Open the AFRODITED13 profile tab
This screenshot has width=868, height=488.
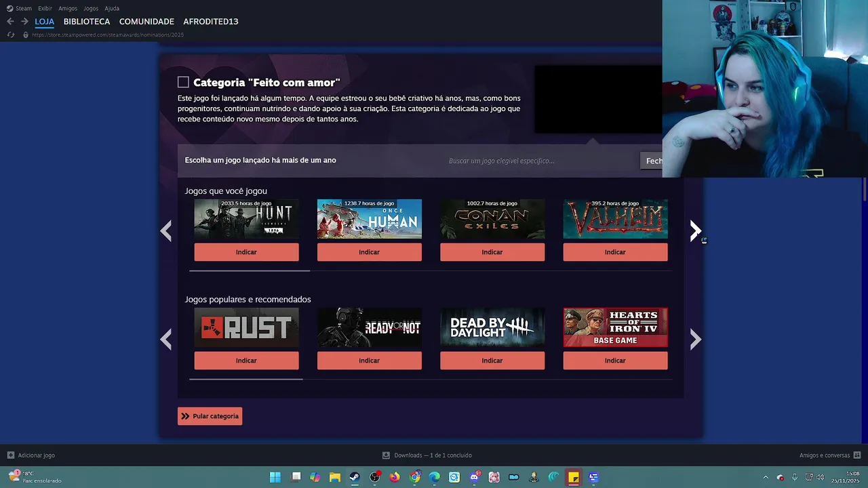[211, 22]
